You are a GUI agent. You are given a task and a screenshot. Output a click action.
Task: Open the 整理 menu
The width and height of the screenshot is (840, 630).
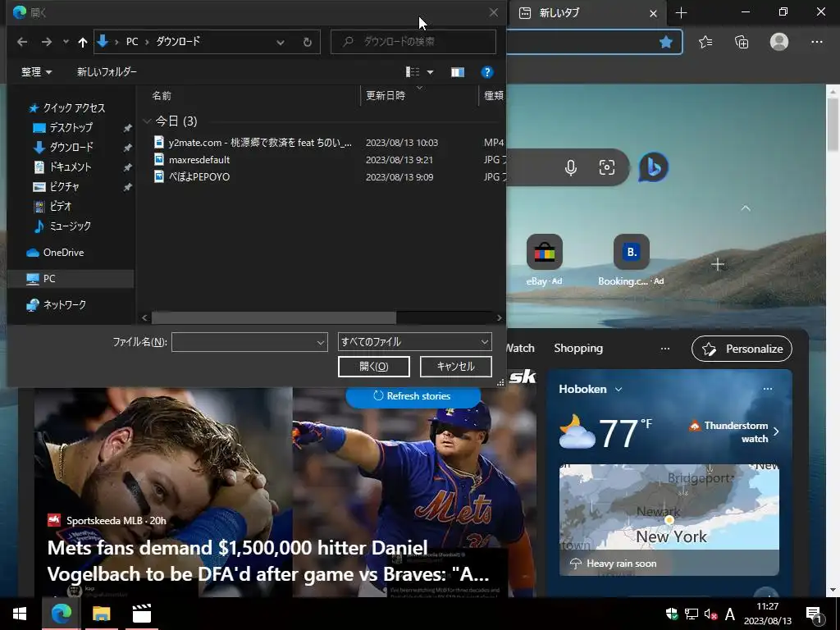click(36, 72)
